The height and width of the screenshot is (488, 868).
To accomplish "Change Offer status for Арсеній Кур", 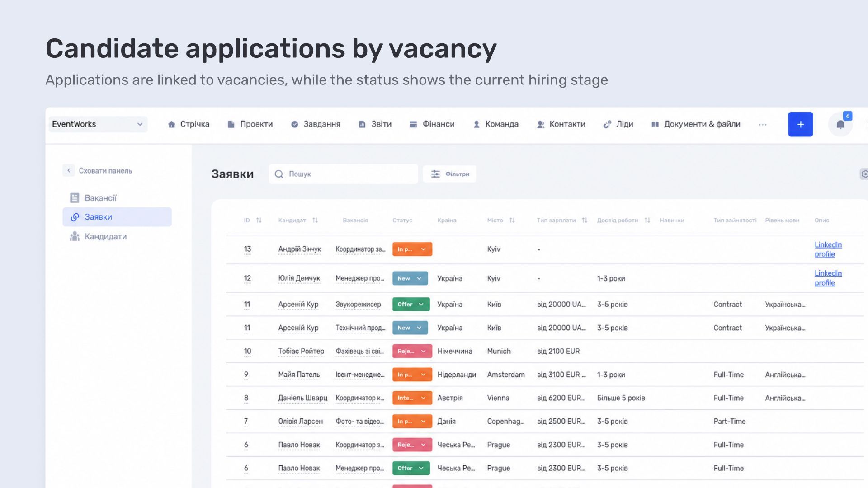I will (411, 304).
